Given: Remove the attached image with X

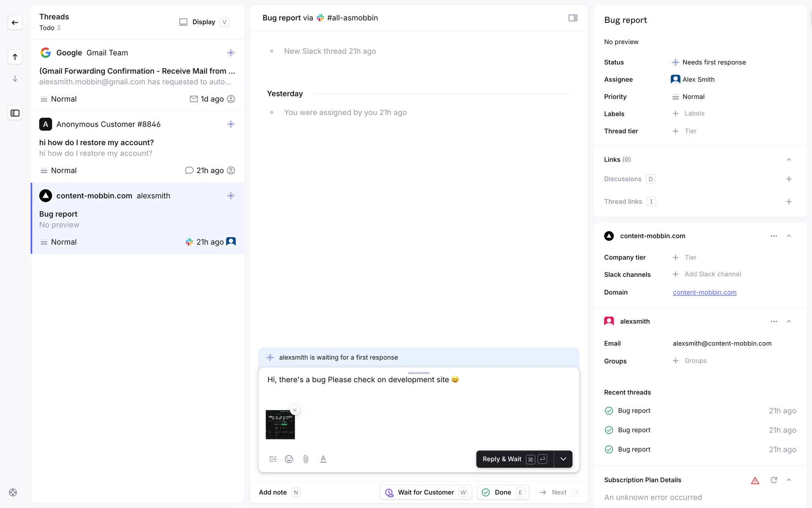Looking at the screenshot, I should (x=295, y=410).
